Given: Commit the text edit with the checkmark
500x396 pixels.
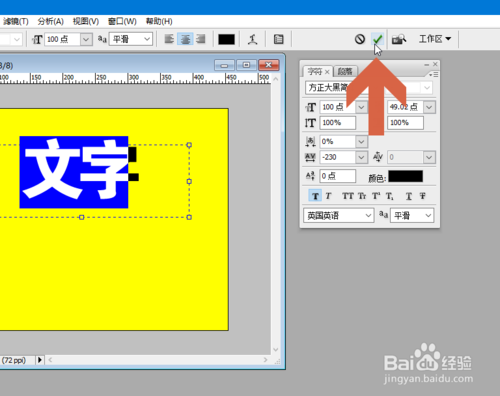Looking at the screenshot, I should pyautogui.click(x=377, y=39).
